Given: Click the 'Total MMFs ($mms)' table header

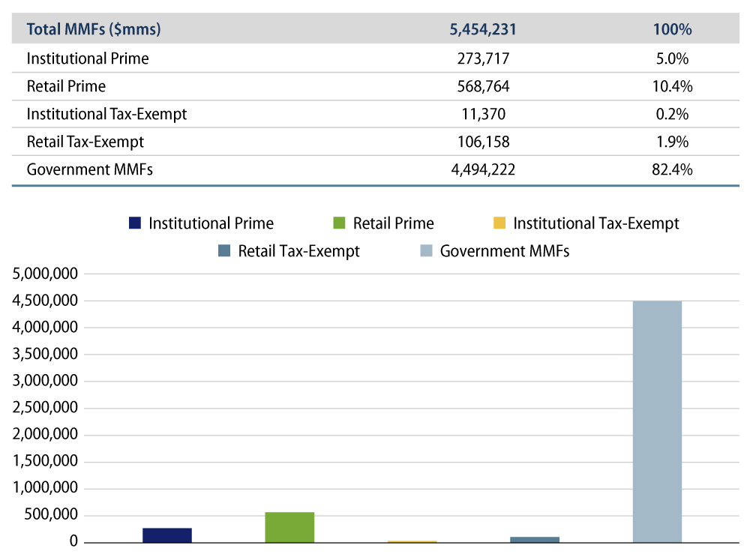Looking at the screenshot, I should pos(94,29).
